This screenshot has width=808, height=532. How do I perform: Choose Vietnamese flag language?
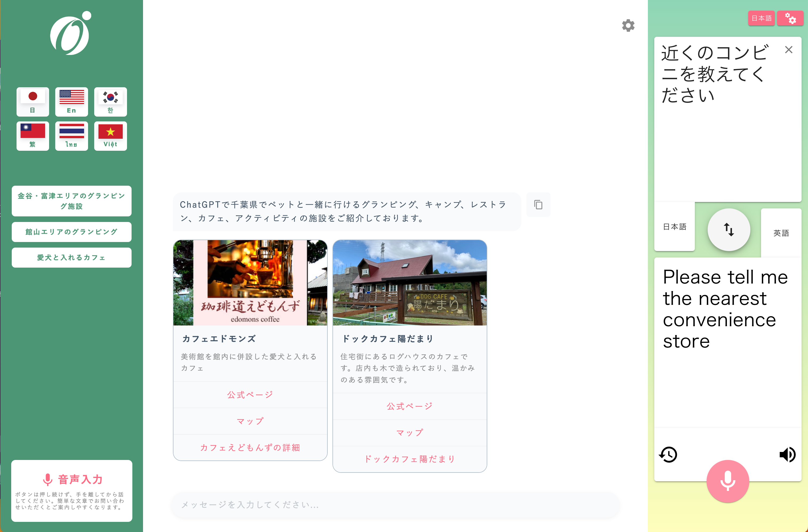[x=110, y=136]
